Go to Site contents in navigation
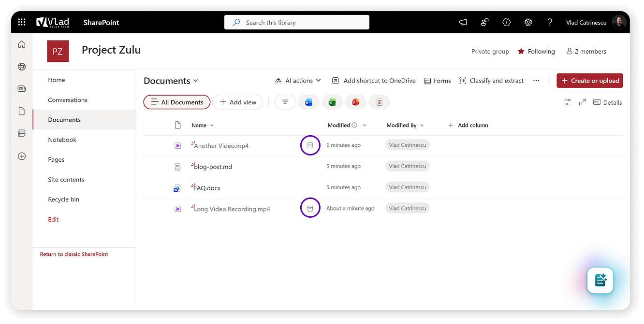The height and width of the screenshot is (324, 644). (66, 180)
